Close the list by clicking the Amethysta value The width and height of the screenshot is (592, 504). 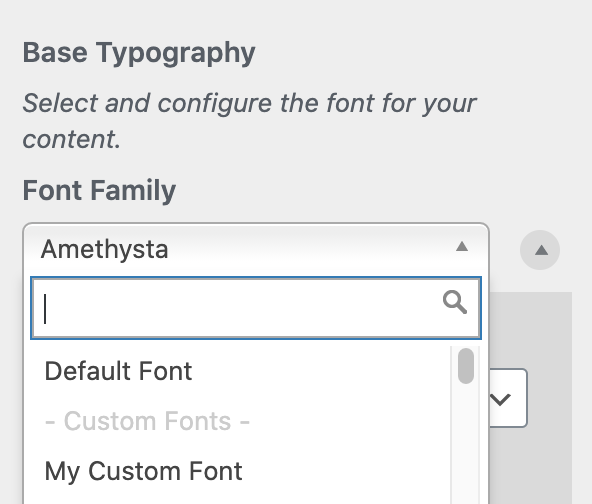(105, 250)
